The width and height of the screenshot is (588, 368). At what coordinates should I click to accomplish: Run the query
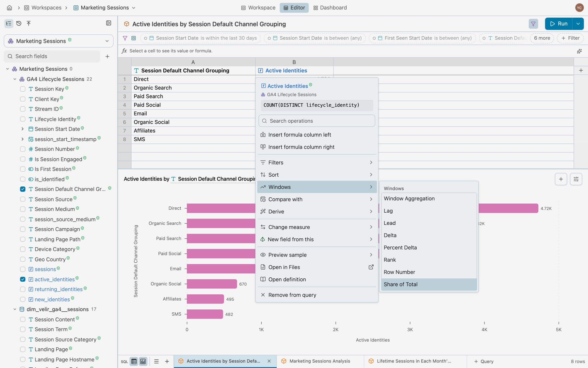[x=559, y=24]
